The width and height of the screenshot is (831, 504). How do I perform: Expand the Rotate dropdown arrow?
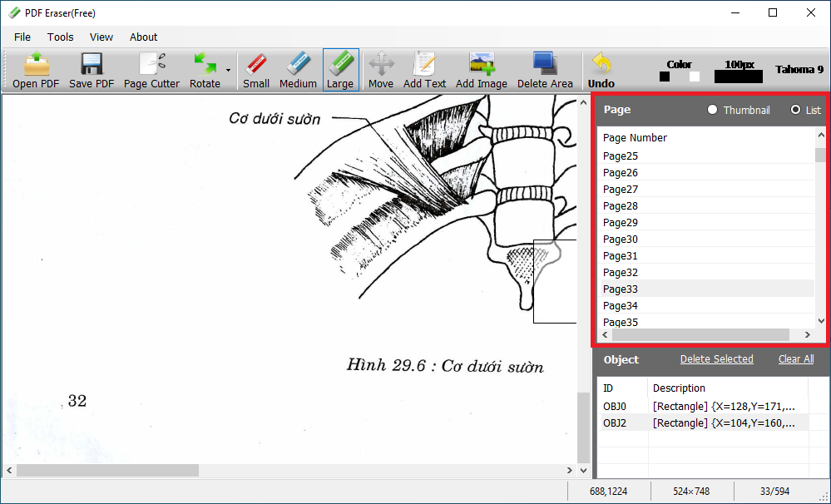click(x=228, y=71)
